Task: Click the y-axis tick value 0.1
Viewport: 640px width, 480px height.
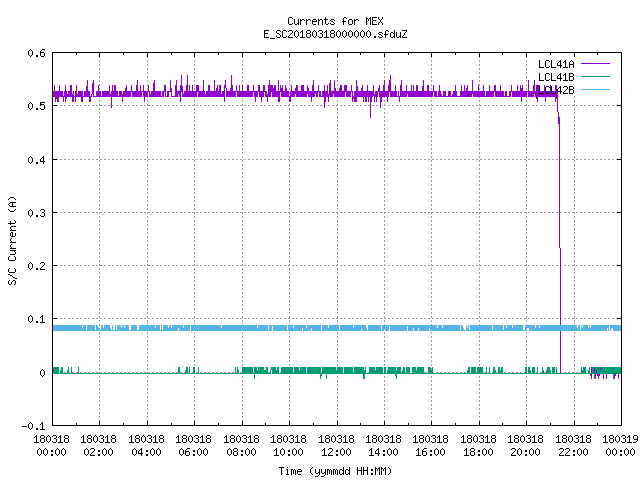Action: [36, 319]
